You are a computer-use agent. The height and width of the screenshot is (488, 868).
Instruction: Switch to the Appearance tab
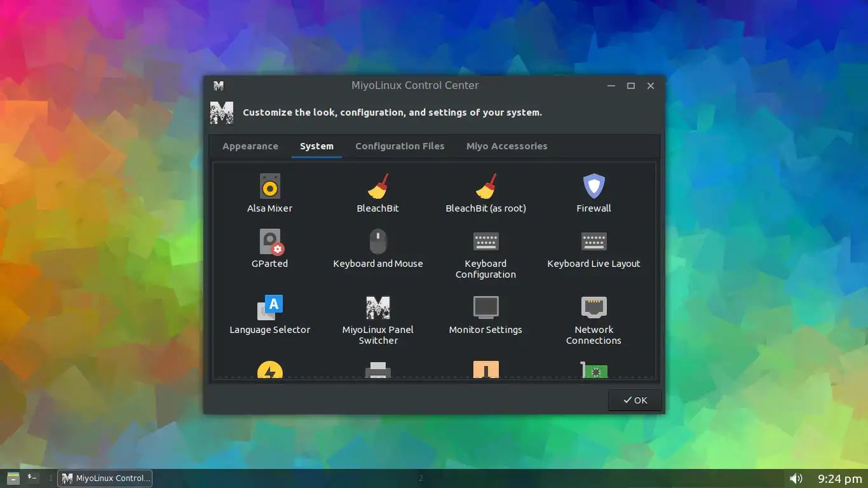point(250,146)
